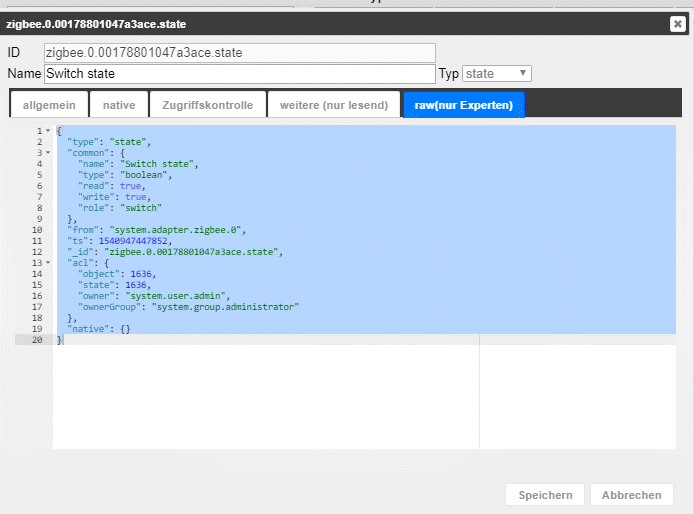Select the weitere (nur lesend) tab
The height and width of the screenshot is (514, 694).
point(334,105)
